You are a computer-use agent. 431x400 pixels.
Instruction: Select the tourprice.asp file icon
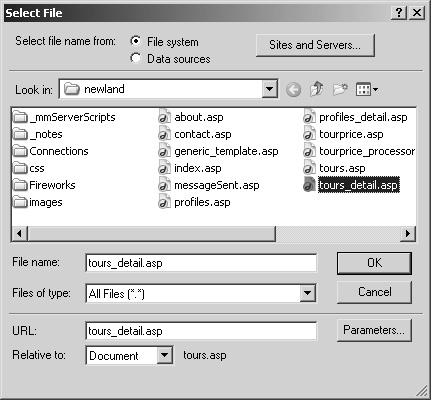(309, 134)
